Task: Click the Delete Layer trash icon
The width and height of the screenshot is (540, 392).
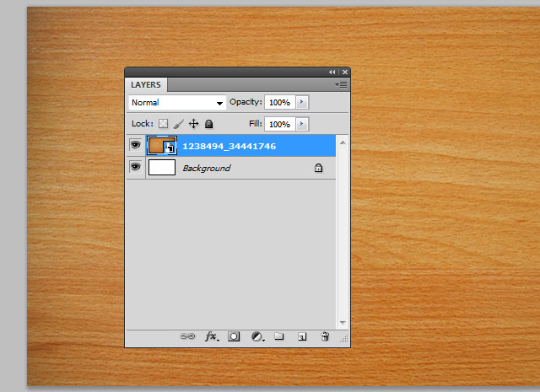Action: 325,336
